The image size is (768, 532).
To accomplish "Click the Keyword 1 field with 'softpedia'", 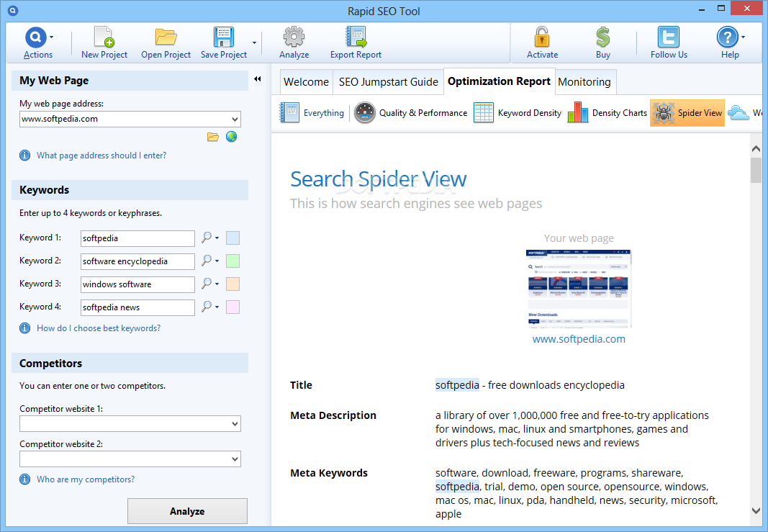I will pos(137,238).
